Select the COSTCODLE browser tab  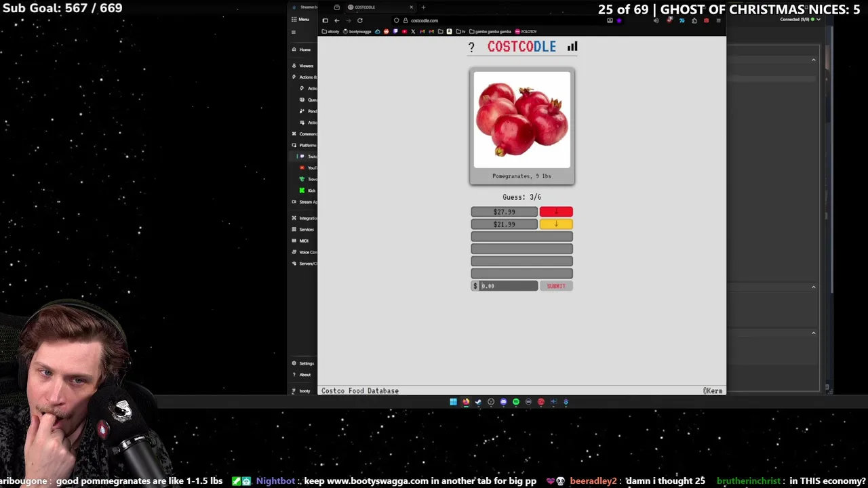380,7
